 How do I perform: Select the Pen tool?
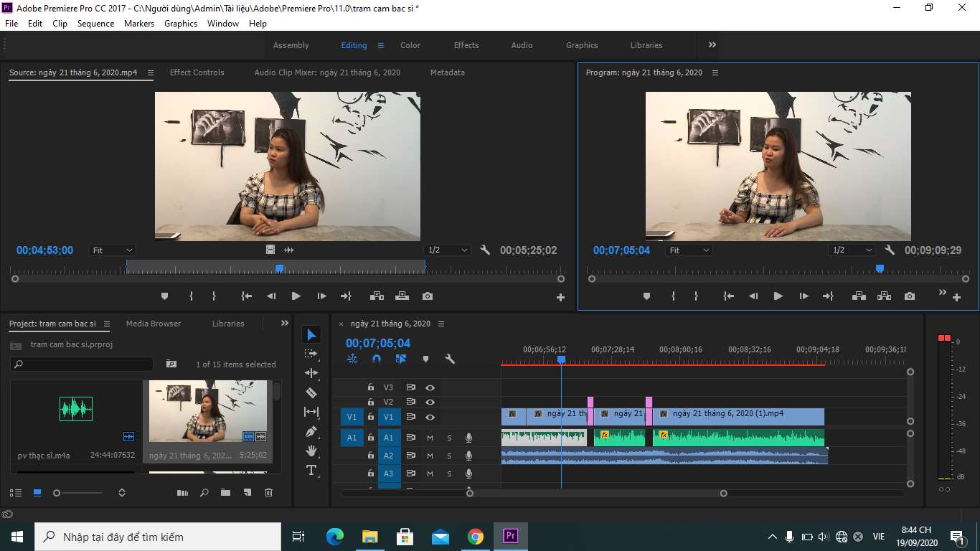tap(311, 431)
